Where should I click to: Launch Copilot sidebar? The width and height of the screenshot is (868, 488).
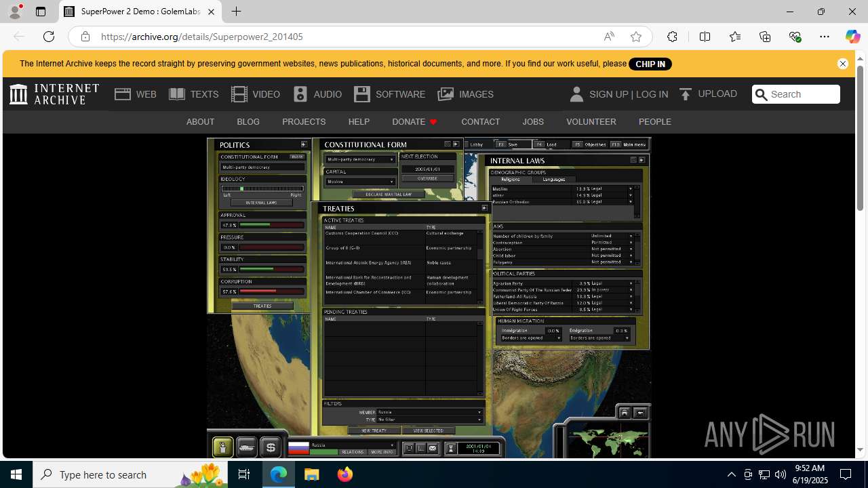click(x=852, y=37)
